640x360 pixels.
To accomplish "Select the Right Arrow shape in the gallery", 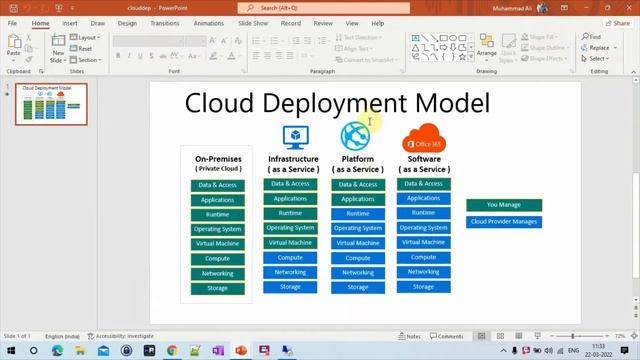I will click(x=444, y=48).
